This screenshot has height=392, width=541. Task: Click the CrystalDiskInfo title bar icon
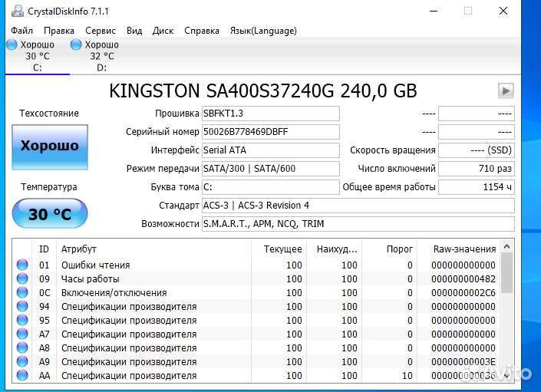tap(17, 12)
